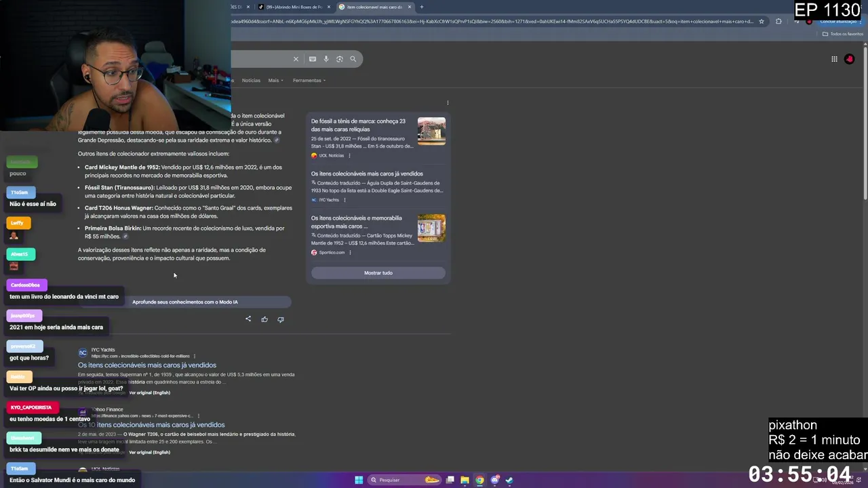Open the browser extensions puzzle icon

coord(778,21)
